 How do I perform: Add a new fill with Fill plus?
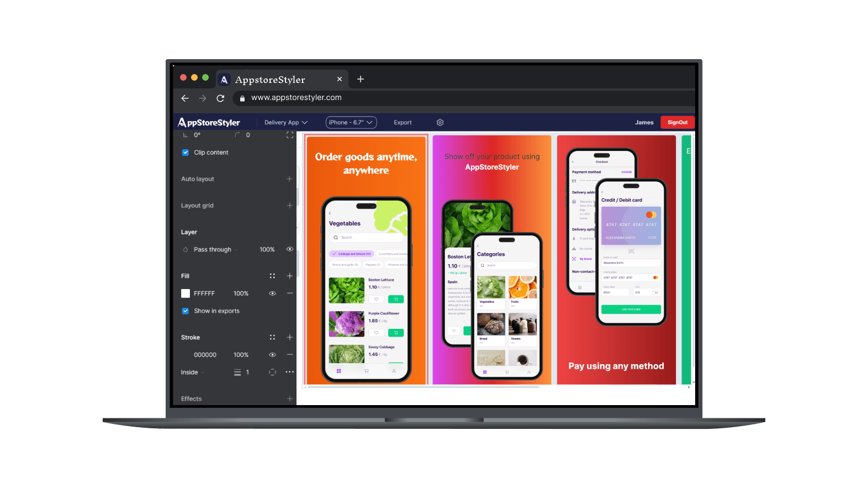[x=289, y=276]
